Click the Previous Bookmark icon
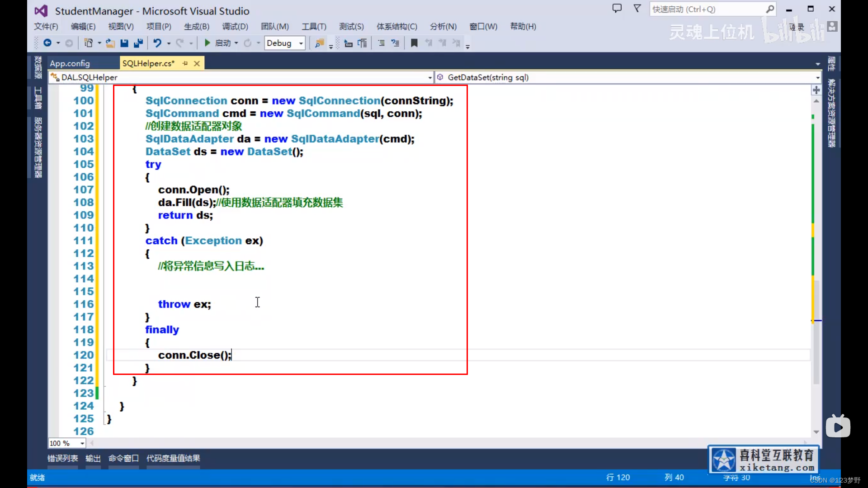This screenshot has height=488, width=868. (429, 43)
